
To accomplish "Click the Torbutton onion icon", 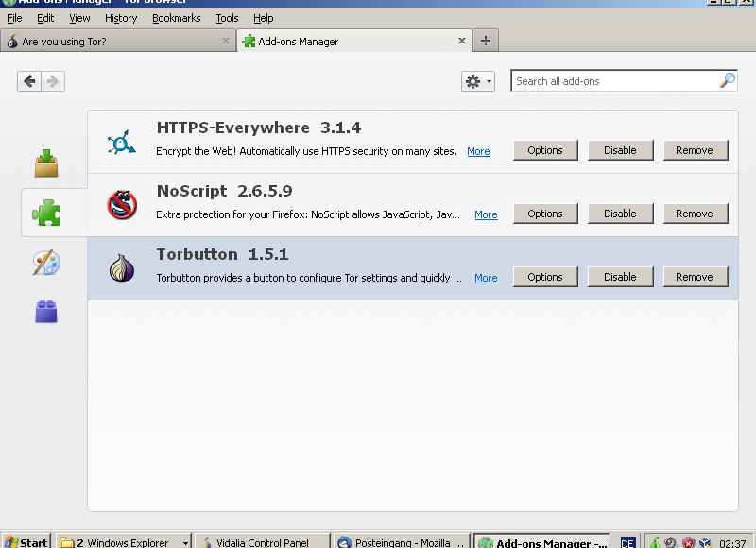I will (x=122, y=268).
